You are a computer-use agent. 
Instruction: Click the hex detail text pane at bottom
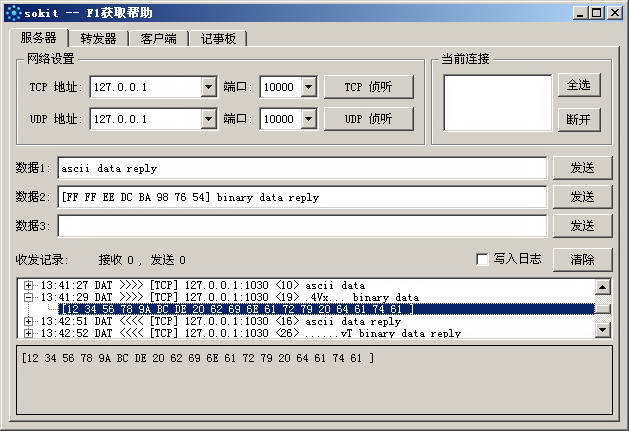click(x=314, y=380)
